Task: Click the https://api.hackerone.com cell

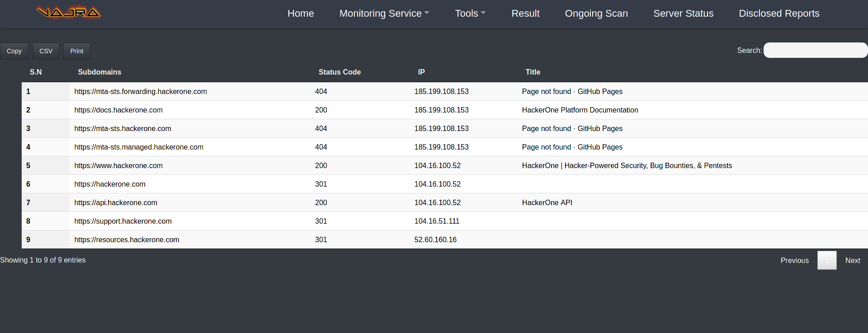Action: click(x=116, y=202)
